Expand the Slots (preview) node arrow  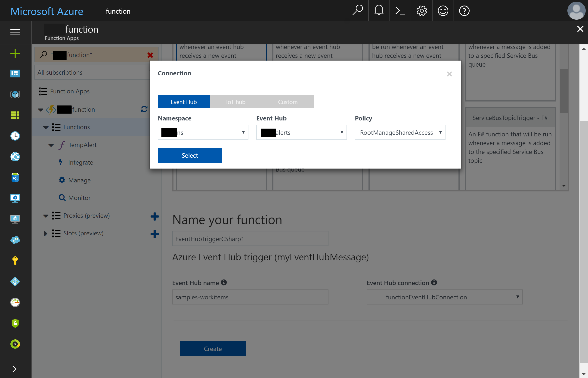(45, 234)
